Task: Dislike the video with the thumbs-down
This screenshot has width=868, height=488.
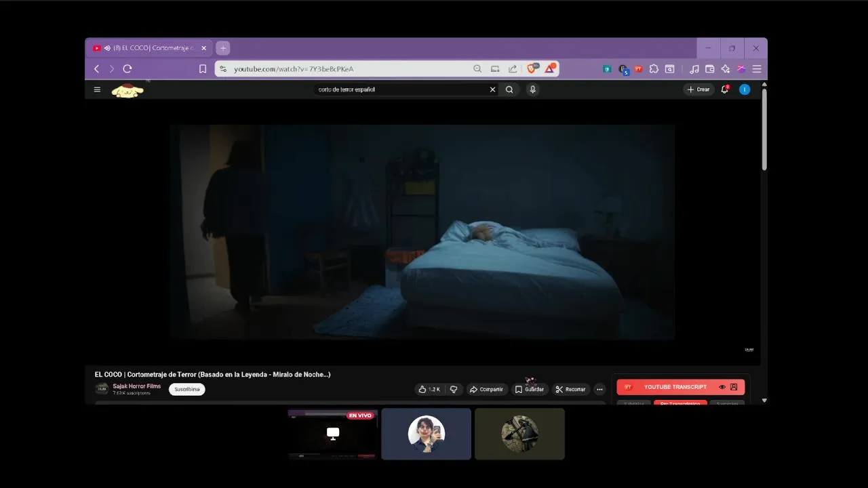Action: tap(454, 389)
